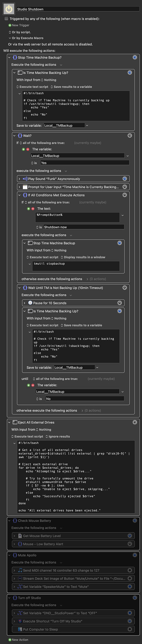Open "Ignore results" popup in Eject All External Drives
Image resolution: width=142 pixels, height=644 pixels.
coord(58,436)
